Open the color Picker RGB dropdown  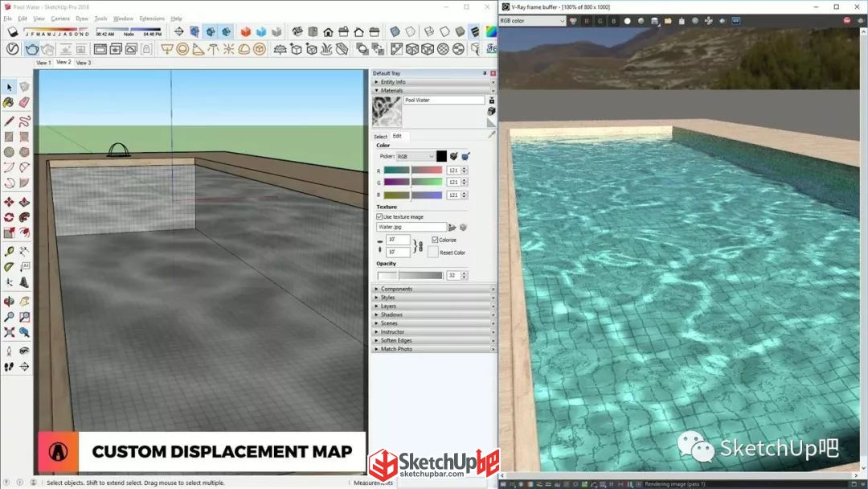[x=416, y=156]
